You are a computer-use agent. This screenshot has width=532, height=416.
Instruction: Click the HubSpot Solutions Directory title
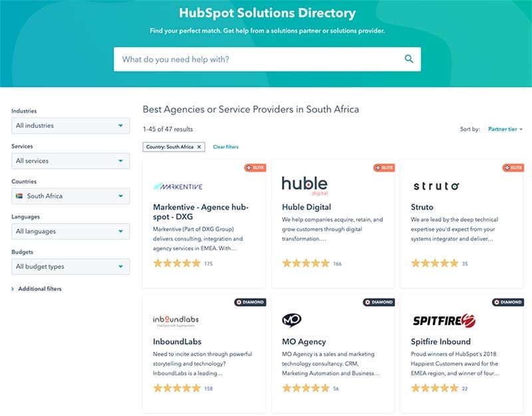267,13
